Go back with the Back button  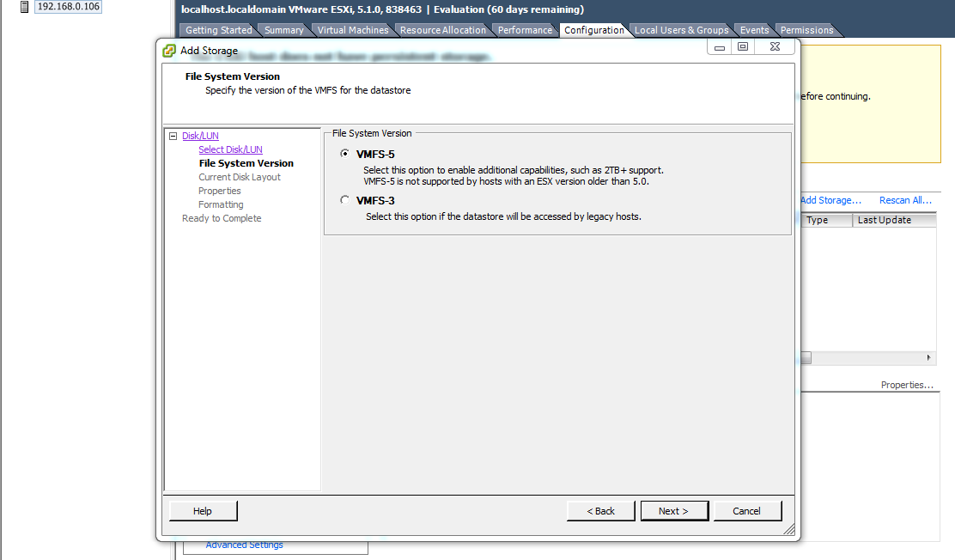pos(600,511)
